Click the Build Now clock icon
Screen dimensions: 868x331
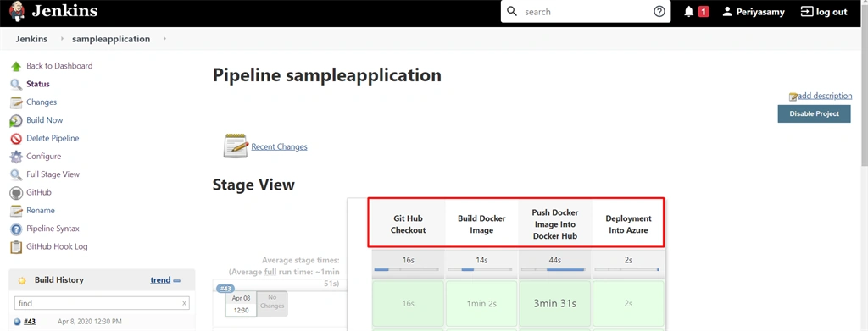tap(16, 120)
